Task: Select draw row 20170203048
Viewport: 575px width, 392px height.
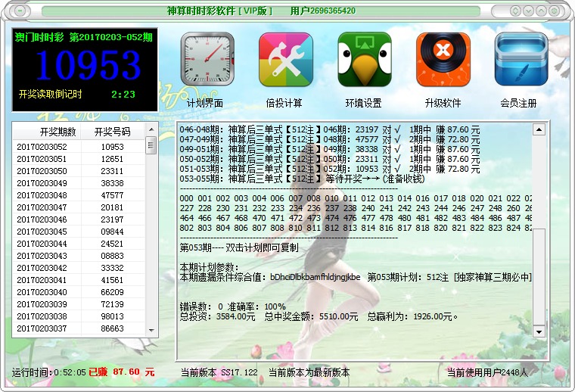Action: (x=79, y=195)
